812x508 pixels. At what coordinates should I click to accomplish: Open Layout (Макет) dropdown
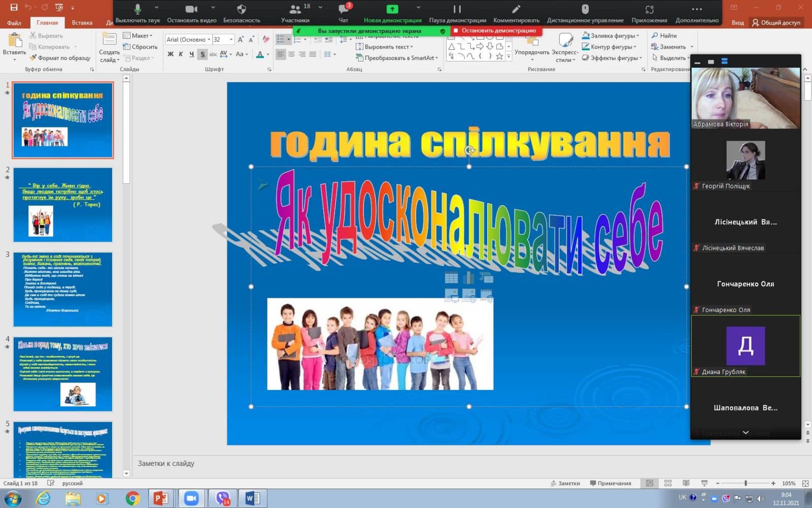point(138,36)
